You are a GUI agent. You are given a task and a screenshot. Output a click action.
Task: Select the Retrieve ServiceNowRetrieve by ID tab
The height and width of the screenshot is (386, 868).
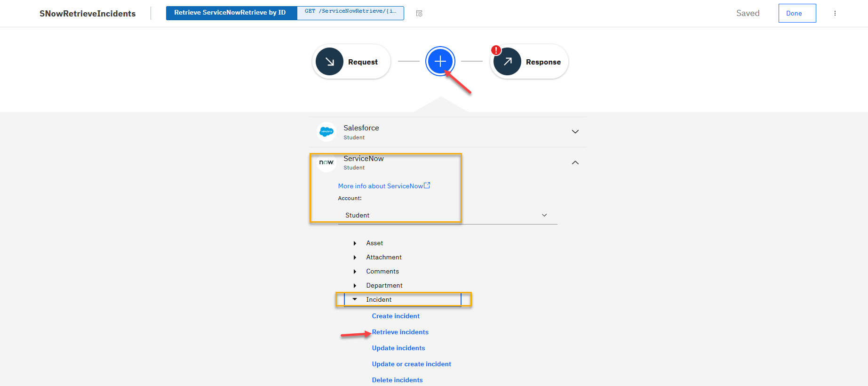coord(231,13)
